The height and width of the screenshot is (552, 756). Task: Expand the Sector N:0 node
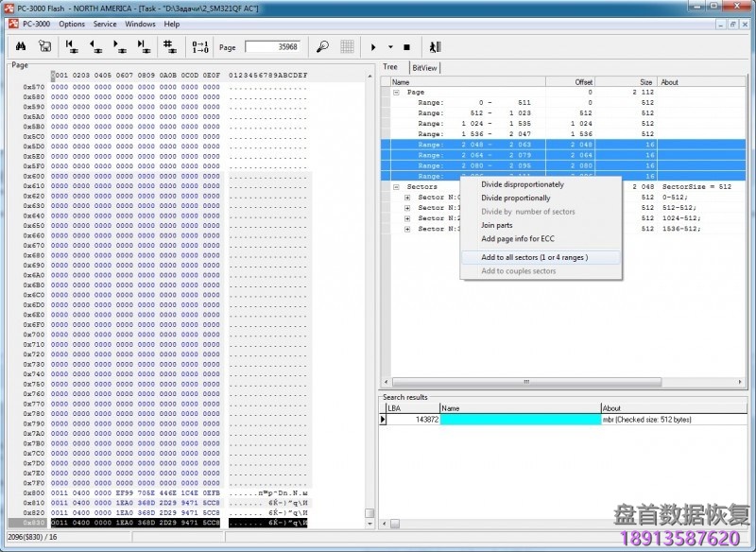click(x=408, y=198)
